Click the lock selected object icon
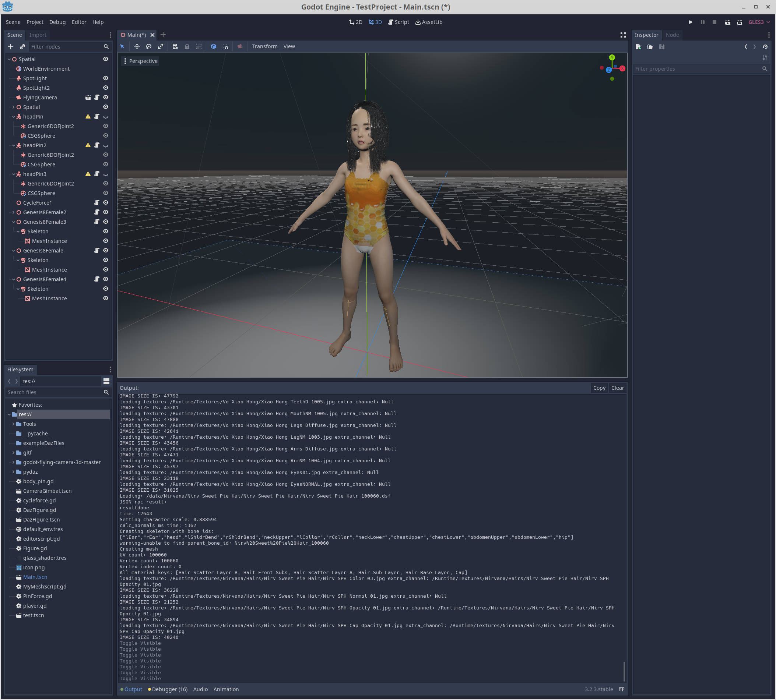Screen dimensions: 776x700 (187, 46)
